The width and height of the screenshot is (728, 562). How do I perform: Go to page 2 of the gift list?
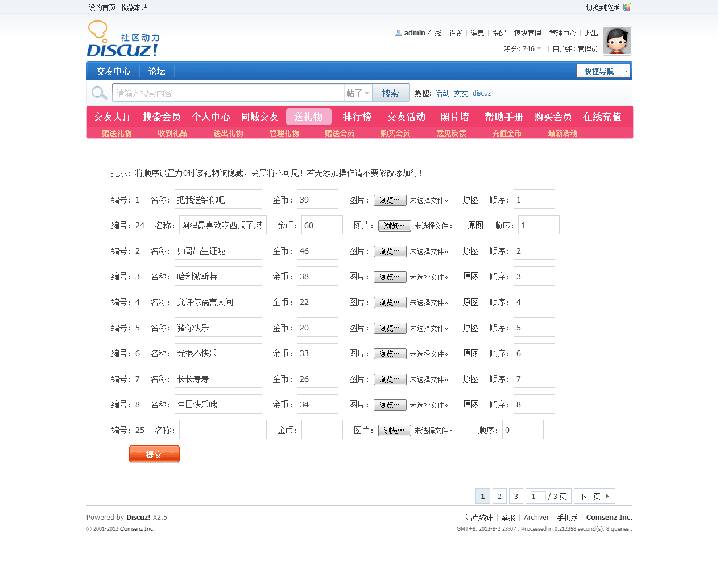[x=499, y=496]
